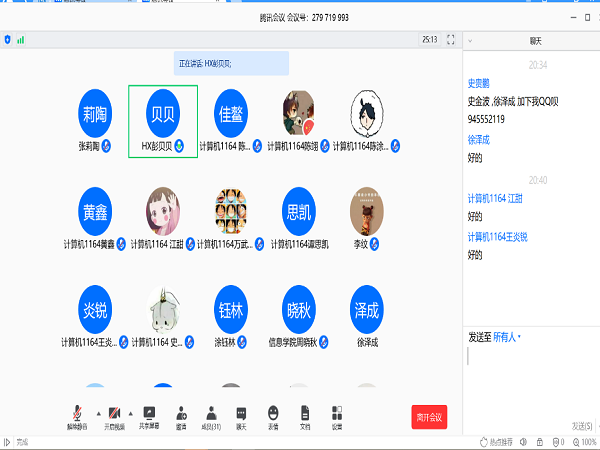Select the 思凯 participant avatar
This screenshot has height=450, width=600.
pyautogui.click(x=299, y=211)
